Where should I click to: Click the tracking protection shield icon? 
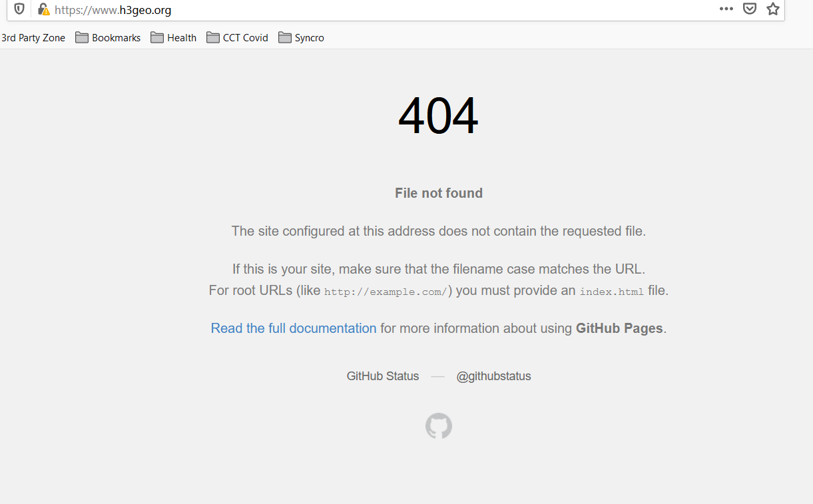tap(19, 9)
